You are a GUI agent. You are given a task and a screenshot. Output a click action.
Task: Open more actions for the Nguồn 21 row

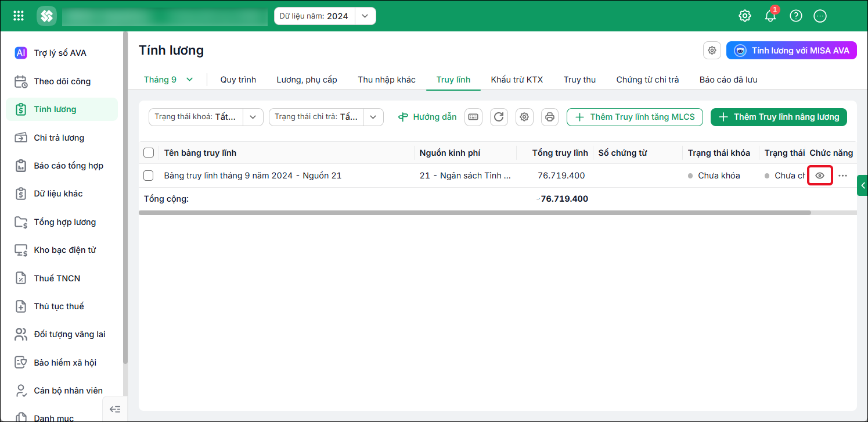point(843,176)
